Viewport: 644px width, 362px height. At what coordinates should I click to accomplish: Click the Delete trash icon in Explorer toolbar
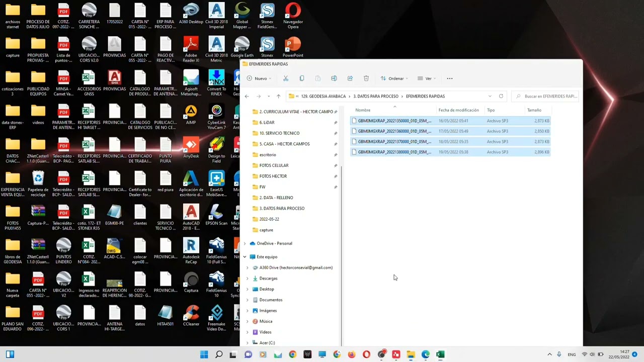(x=366, y=78)
